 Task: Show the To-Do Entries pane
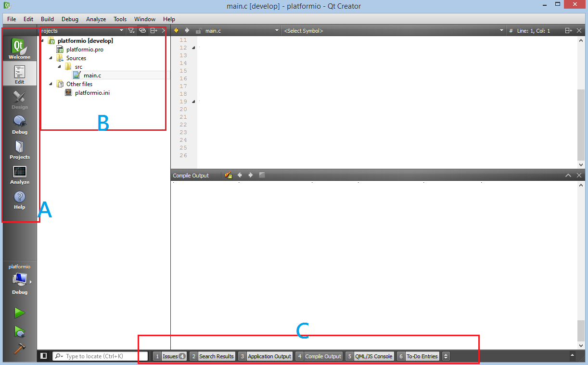click(418, 356)
